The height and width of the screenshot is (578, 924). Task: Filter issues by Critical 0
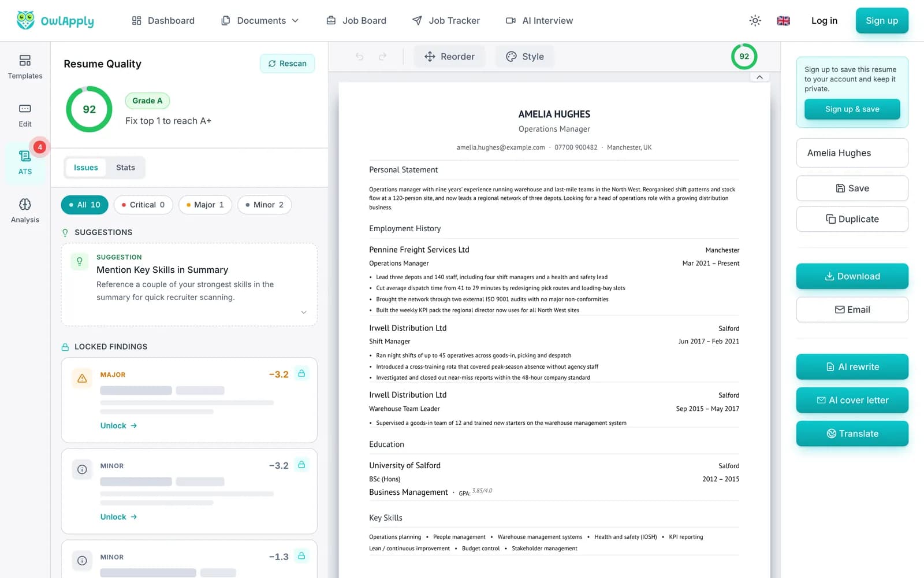coord(143,205)
